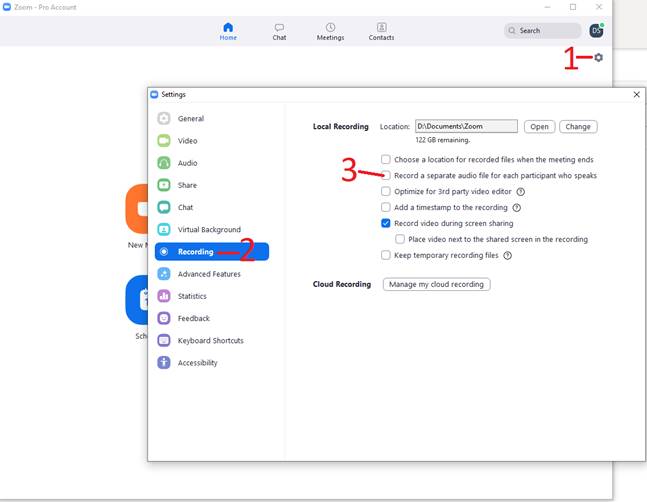Screen dimensions: 647x502
Task: Click the Search field
Action: (x=542, y=31)
